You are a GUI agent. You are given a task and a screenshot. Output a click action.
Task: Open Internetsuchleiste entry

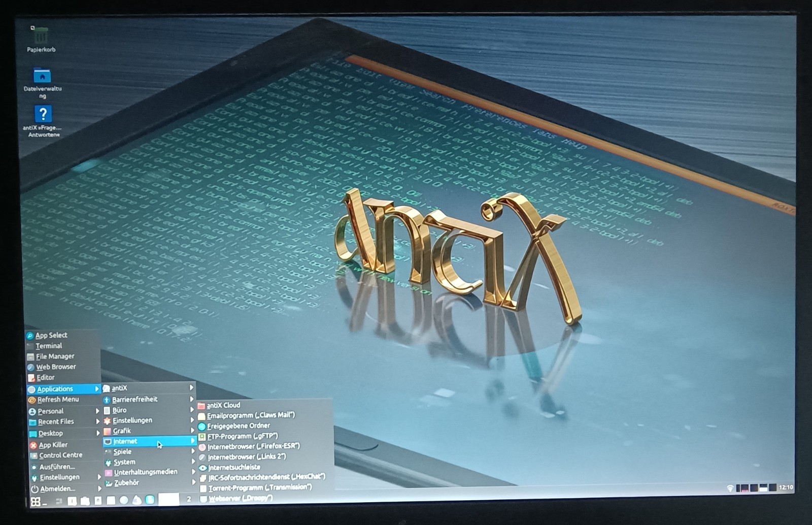click(x=265, y=467)
